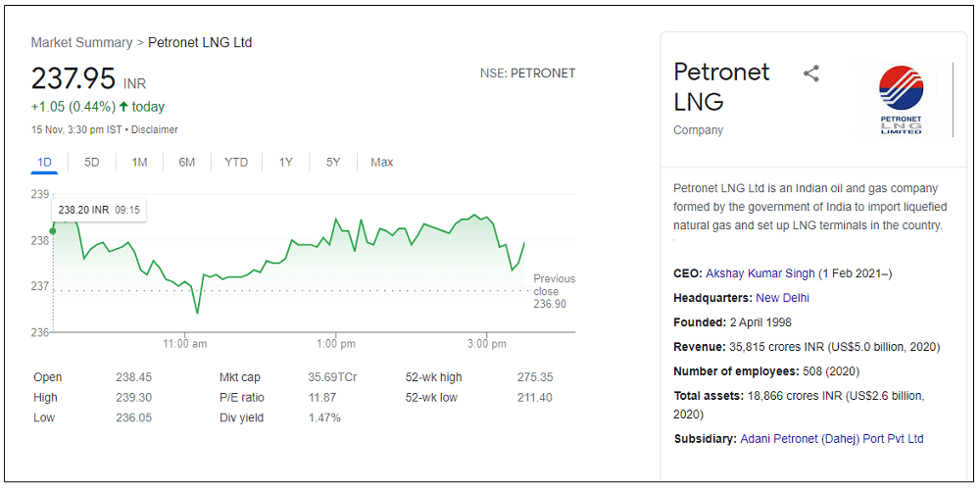Click the Div yield value 1.47%
Viewport: 980px width, 490px height.
coord(324,417)
